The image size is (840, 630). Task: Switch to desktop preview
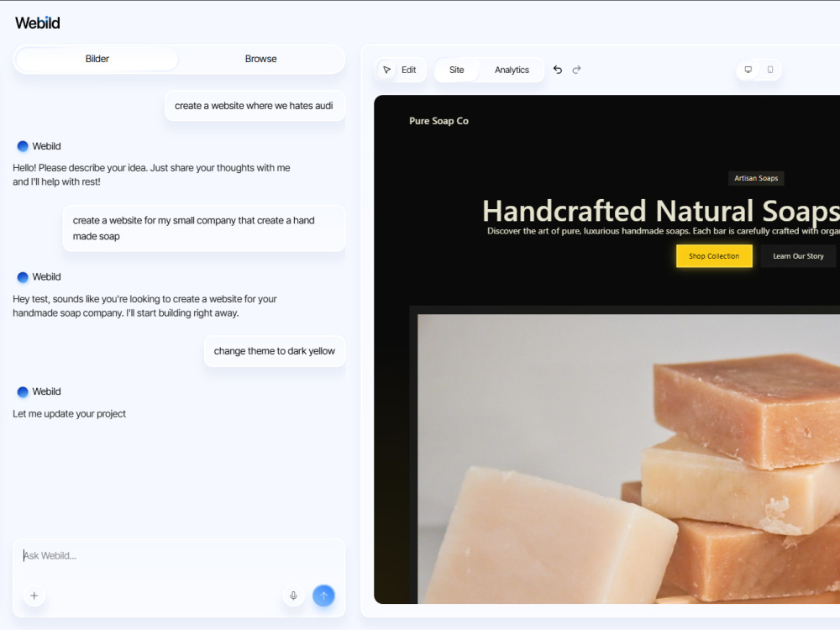[748, 70]
